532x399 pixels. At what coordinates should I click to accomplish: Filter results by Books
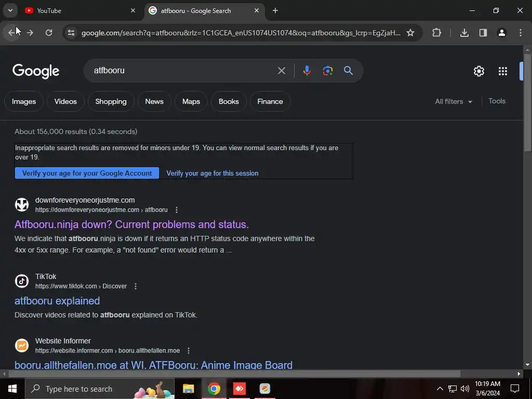click(229, 101)
